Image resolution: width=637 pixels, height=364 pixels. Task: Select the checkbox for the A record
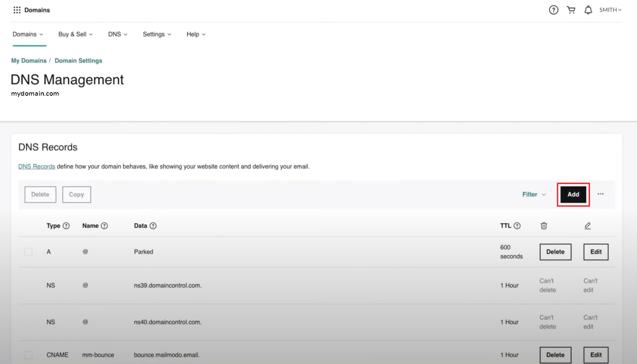point(28,252)
